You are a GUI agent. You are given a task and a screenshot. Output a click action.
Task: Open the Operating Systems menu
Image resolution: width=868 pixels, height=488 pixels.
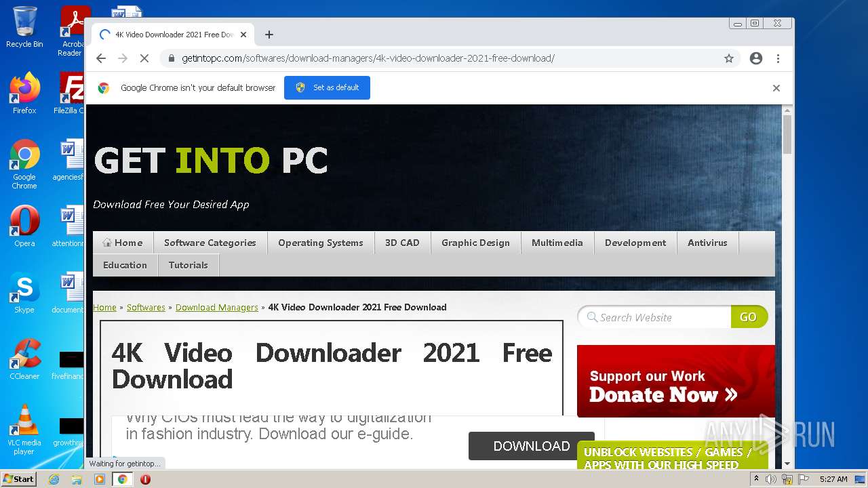(x=321, y=243)
